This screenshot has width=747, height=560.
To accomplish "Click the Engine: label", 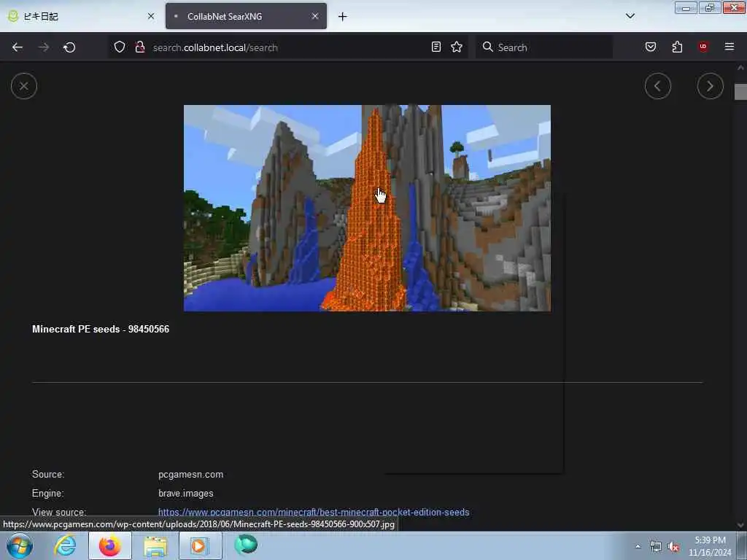I will 47,494.
